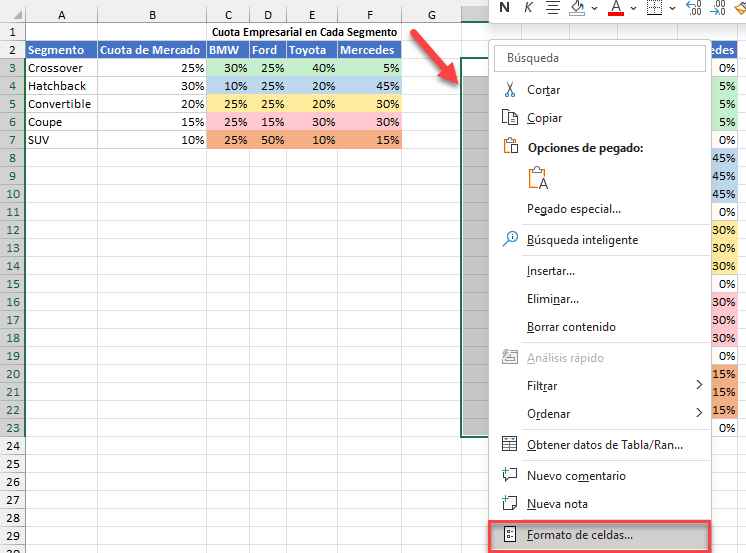
Task: Click the Convertible cell
Action: [61, 104]
